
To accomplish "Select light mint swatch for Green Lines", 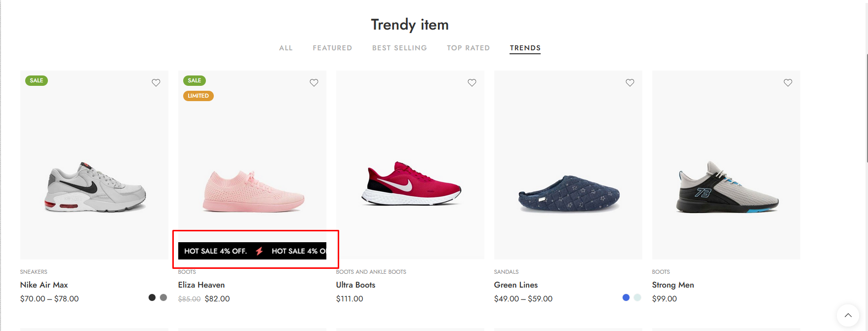I will pyautogui.click(x=637, y=297).
